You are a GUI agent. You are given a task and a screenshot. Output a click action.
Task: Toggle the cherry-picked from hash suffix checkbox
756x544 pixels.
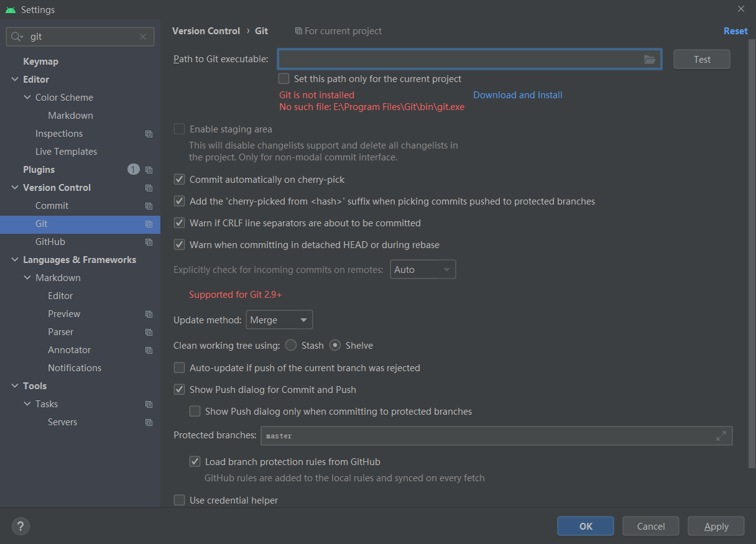[x=179, y=201]
